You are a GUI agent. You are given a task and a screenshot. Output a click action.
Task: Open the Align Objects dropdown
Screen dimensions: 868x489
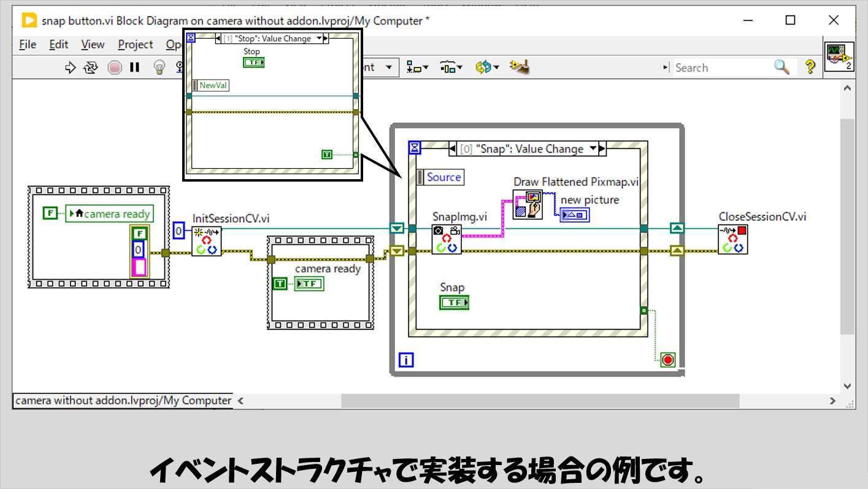pyautogui.click(x=418, y=67)
